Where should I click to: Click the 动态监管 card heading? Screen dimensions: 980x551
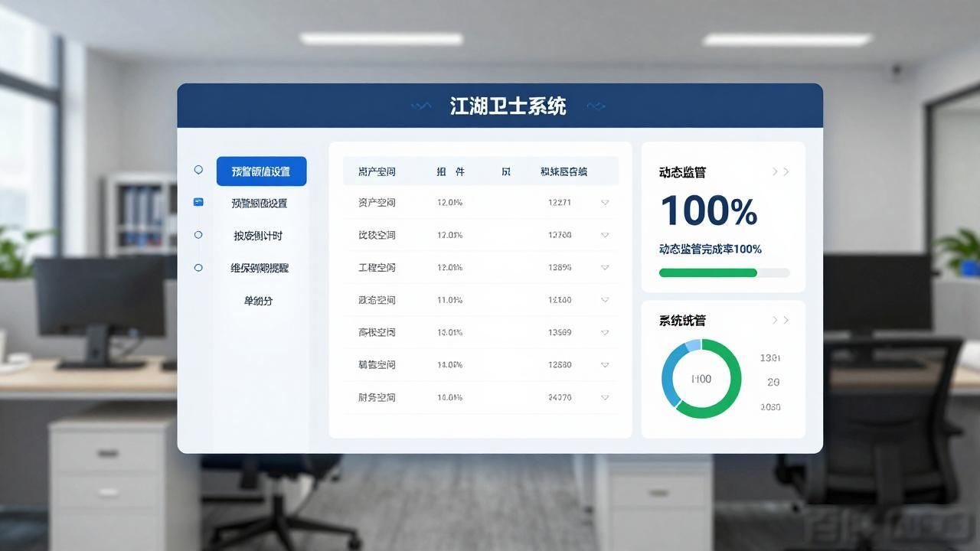point(682,172)
